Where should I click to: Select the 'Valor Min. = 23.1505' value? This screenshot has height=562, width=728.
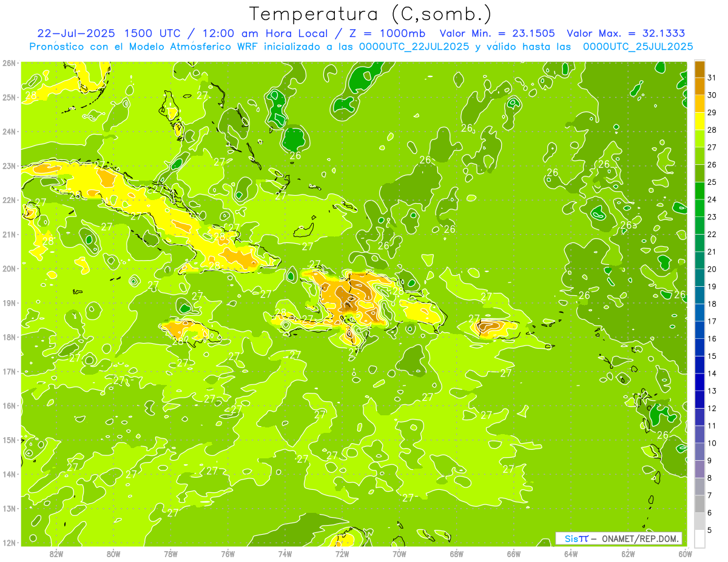[x=497, y=33]
